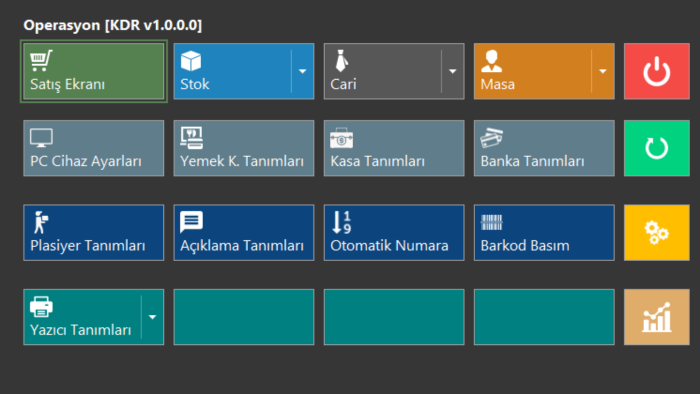Open Kasa Tanımları tile
The image size is (700, 394).
[394, 148]
